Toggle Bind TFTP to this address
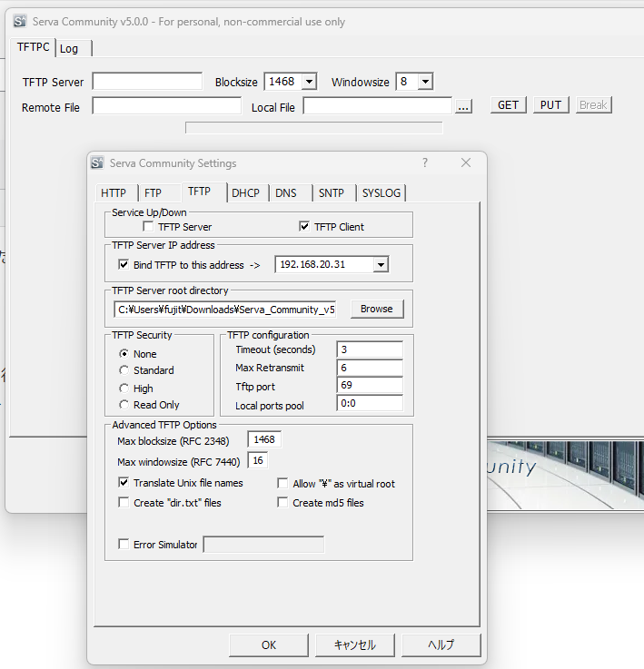644x669 pixels. [x=124, y=264]
